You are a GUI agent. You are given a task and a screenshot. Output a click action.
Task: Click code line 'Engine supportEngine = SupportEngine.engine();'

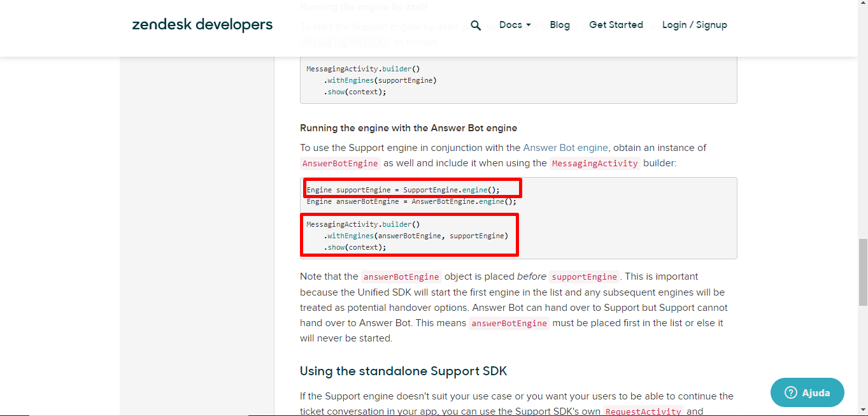[403, 190]
